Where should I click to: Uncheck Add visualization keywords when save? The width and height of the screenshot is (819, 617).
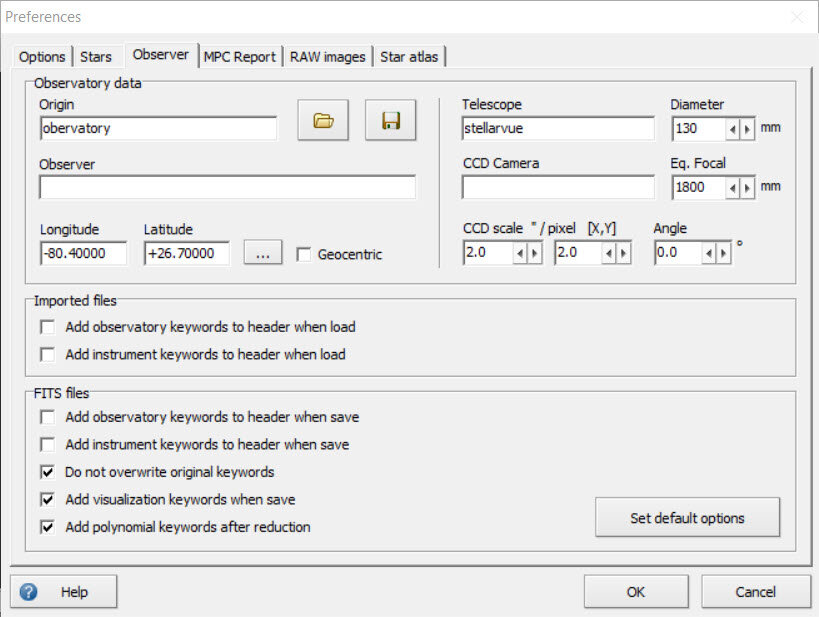pos(48,499)
